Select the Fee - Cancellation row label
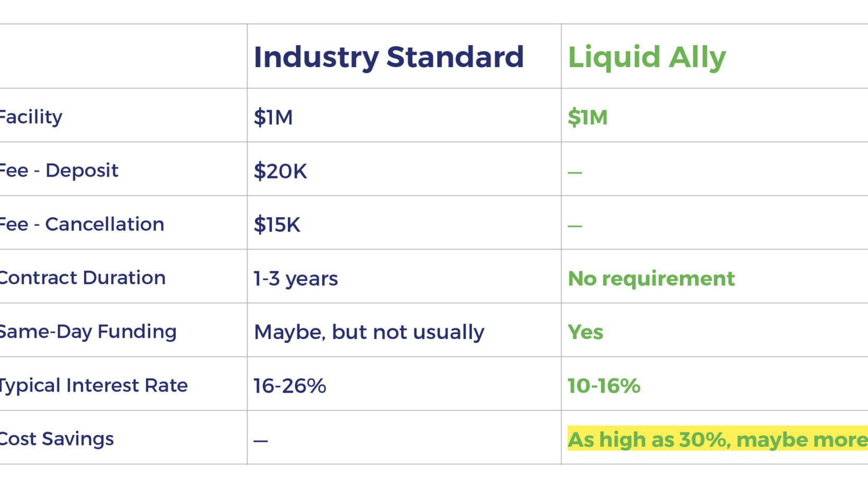The height and width of the screenshot is (489, 868). pyautogui.click(x=82, y=224)
